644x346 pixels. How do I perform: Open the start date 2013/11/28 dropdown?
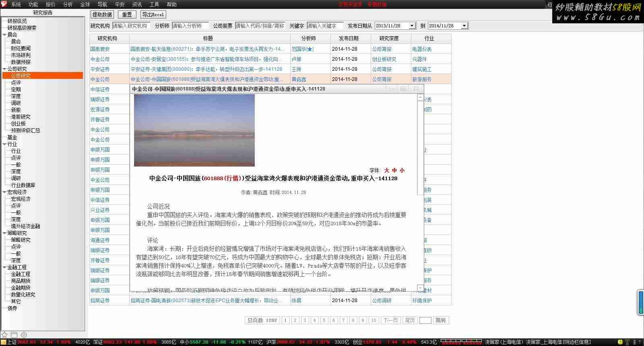click(x=412, y=26)
